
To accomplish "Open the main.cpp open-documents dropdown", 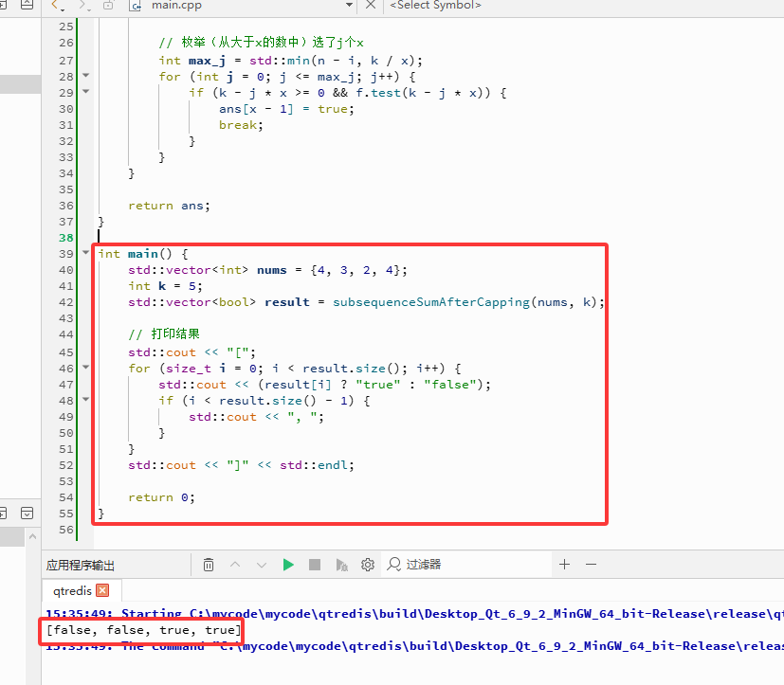I will pos(349,5).
